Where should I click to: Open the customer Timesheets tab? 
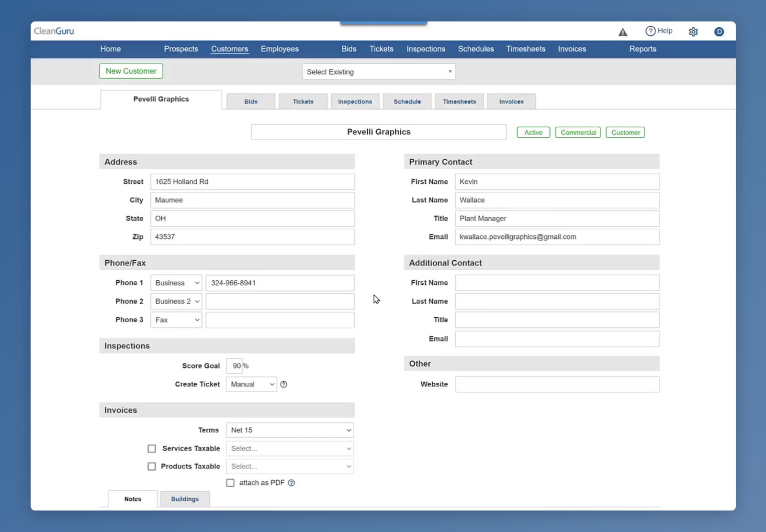click(x=460, y=101)
